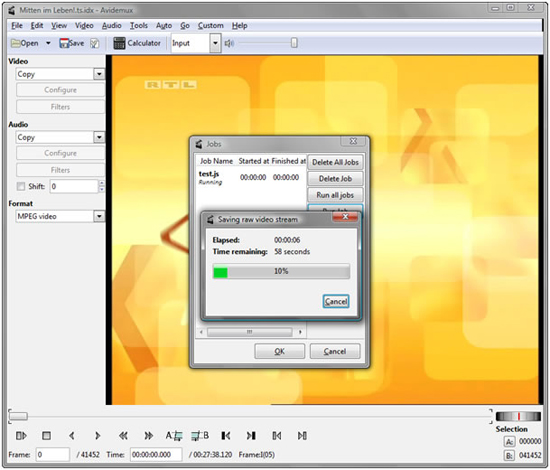Cancel the saving progress dialog
The height and width of the screenshot is (470, 550).
[x=336, y=301]
